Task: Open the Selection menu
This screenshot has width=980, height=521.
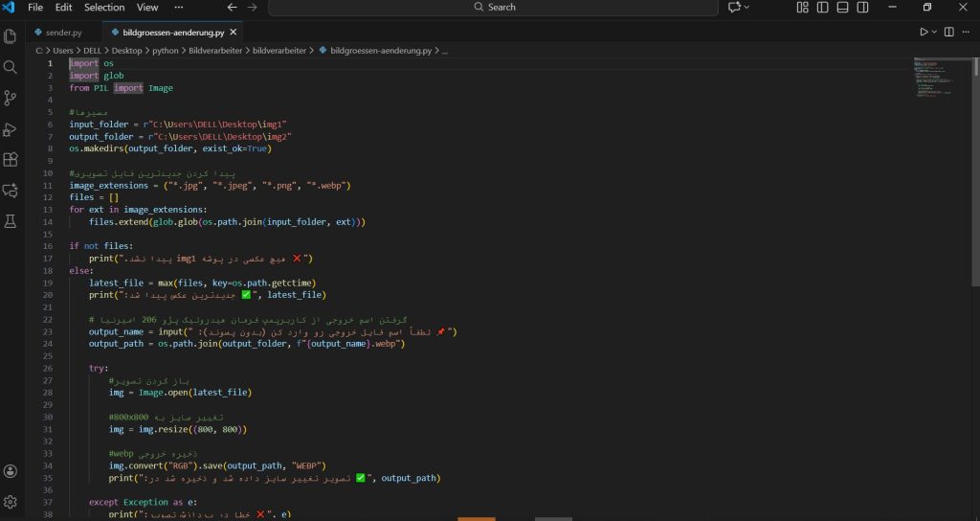Action: pos(104,8)
